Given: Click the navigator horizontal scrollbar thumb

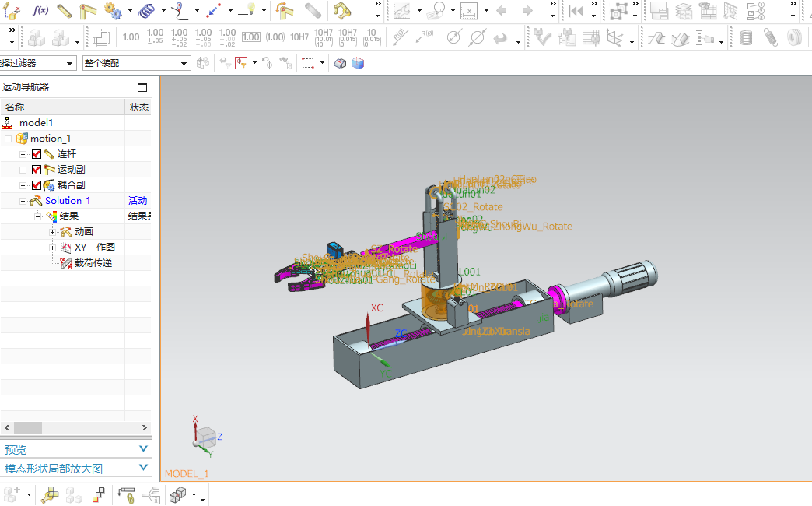Looking at the screenshot, I should (28, 427).
